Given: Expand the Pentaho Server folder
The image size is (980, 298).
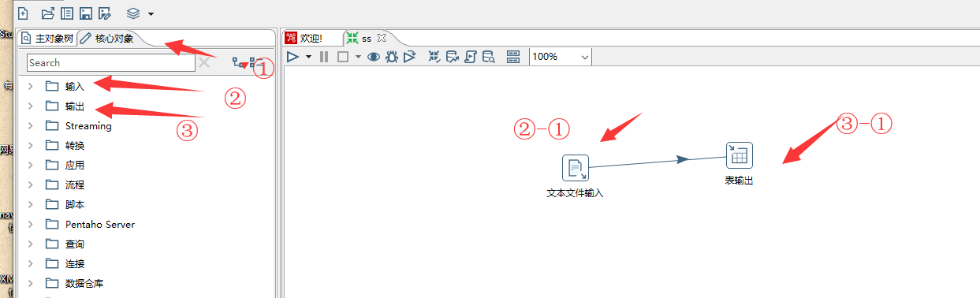Looking at the screenshot, I should click(30, 224).
